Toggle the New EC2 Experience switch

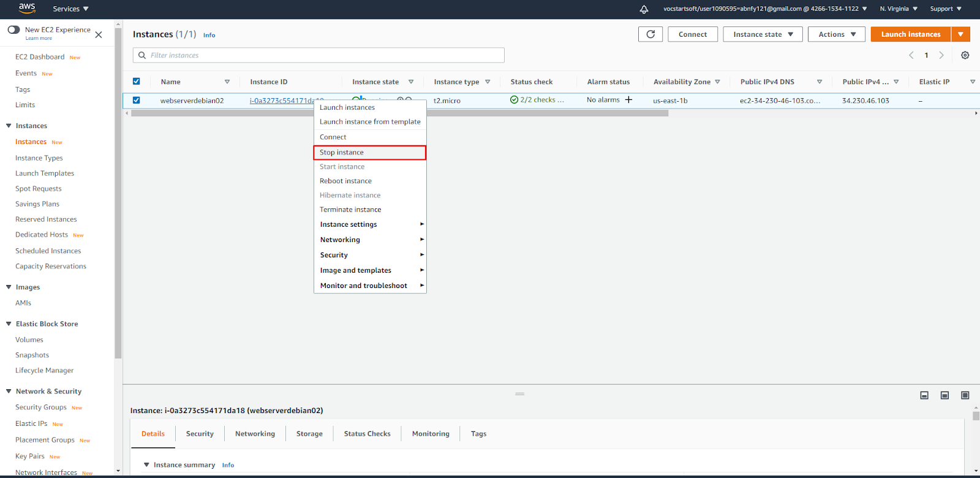click(13, 29)
